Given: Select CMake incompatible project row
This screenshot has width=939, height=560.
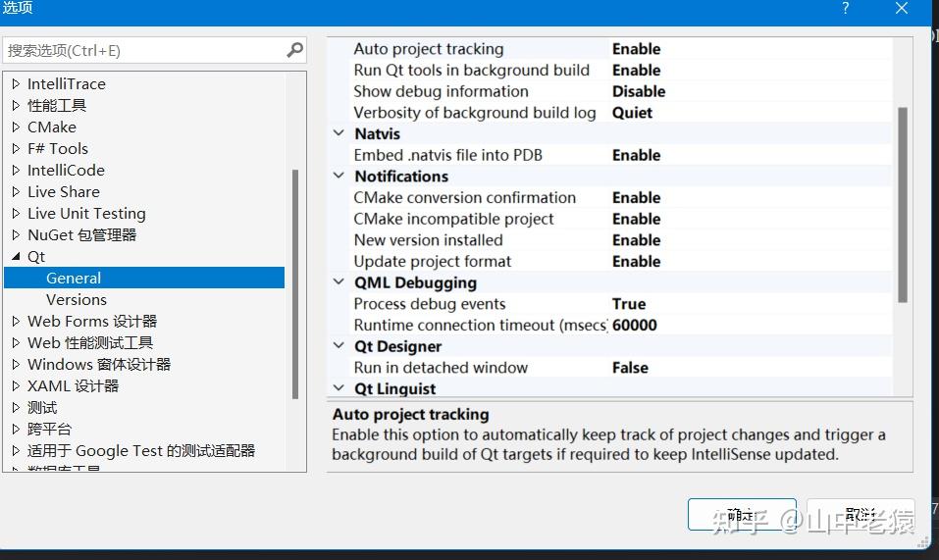Looking at the screenshot, I should [619, 219].
